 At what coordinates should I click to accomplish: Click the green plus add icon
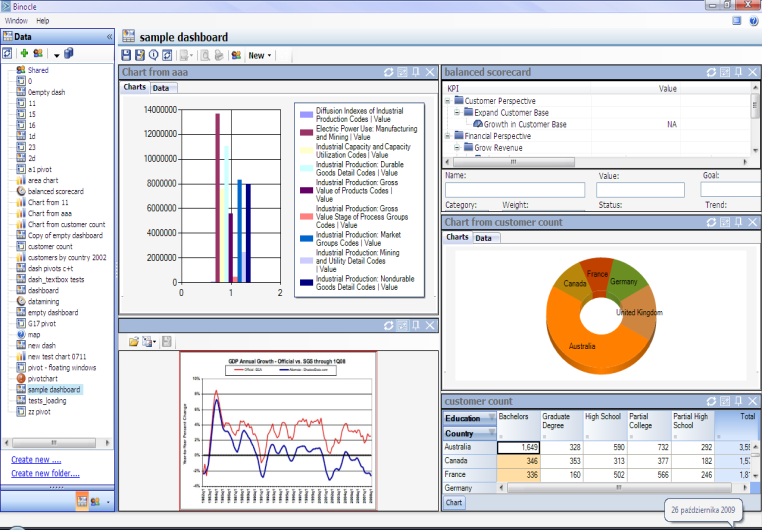(x=24, y=53)
